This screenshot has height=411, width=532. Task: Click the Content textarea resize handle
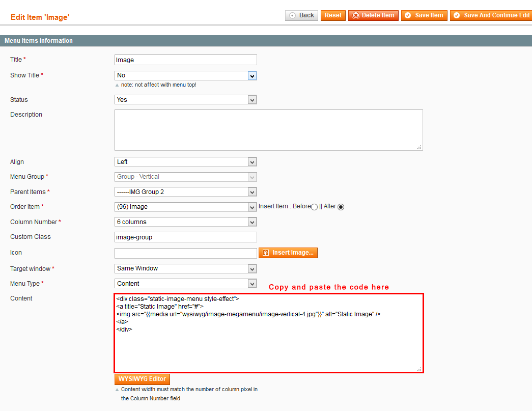[419, 369]
